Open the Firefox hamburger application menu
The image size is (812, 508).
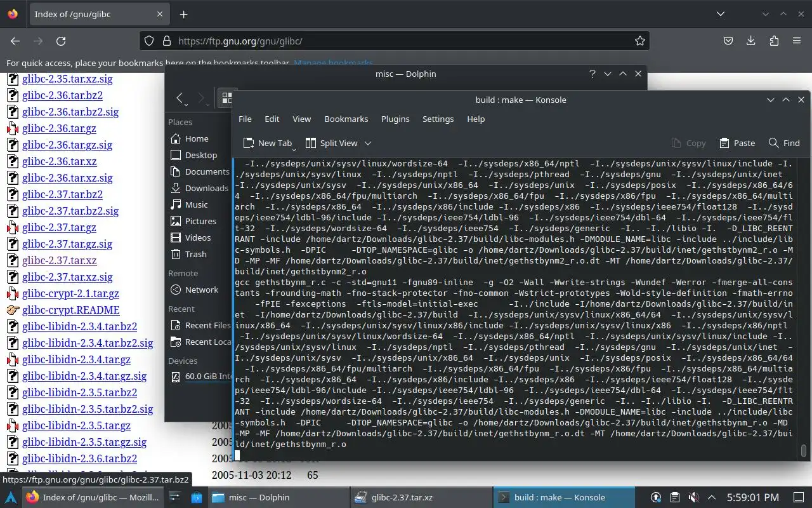pyautogui.click(x=797, y=41)
